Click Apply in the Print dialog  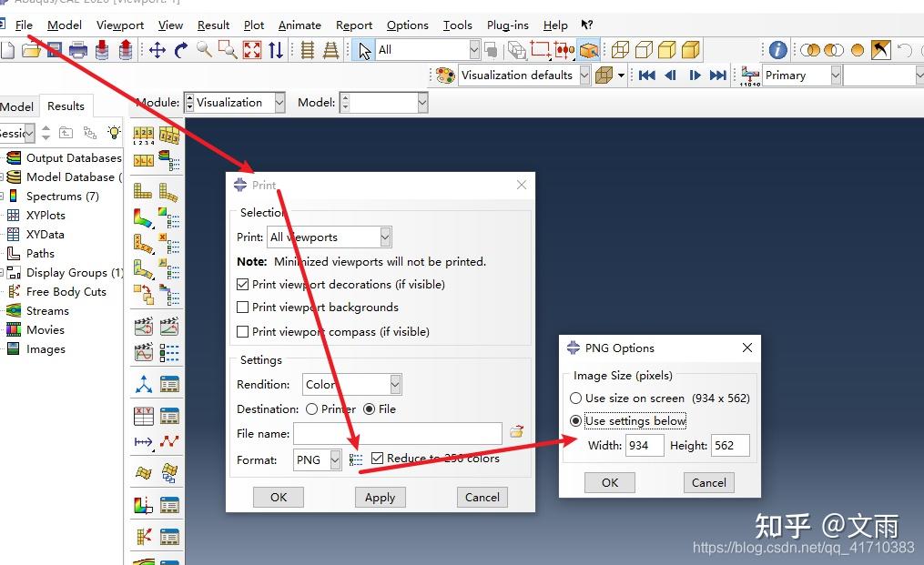coord(380,497)
